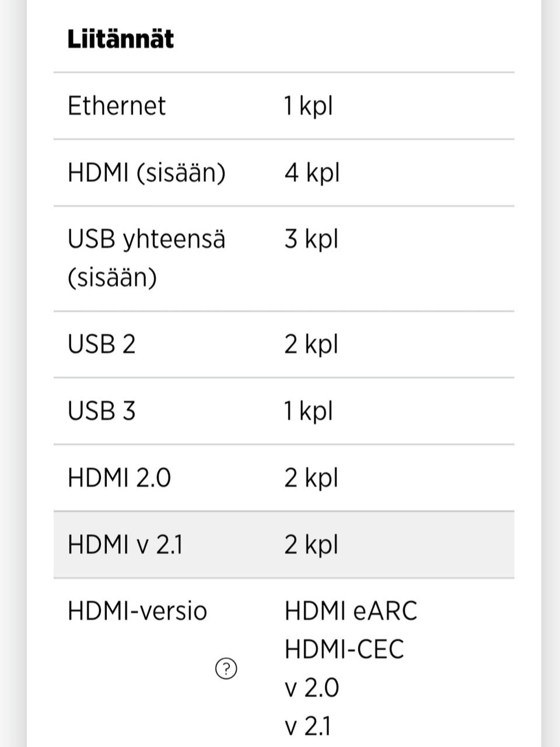The height and width of the screenshot is (747, 560).
Task: Select the USB 3 row label
Action: 101,411
